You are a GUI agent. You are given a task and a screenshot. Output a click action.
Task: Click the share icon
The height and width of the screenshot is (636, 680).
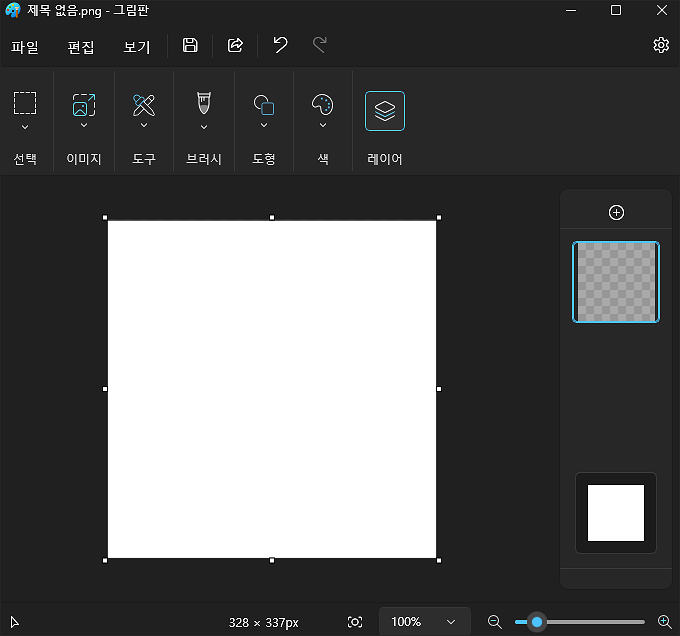(235, 45)
